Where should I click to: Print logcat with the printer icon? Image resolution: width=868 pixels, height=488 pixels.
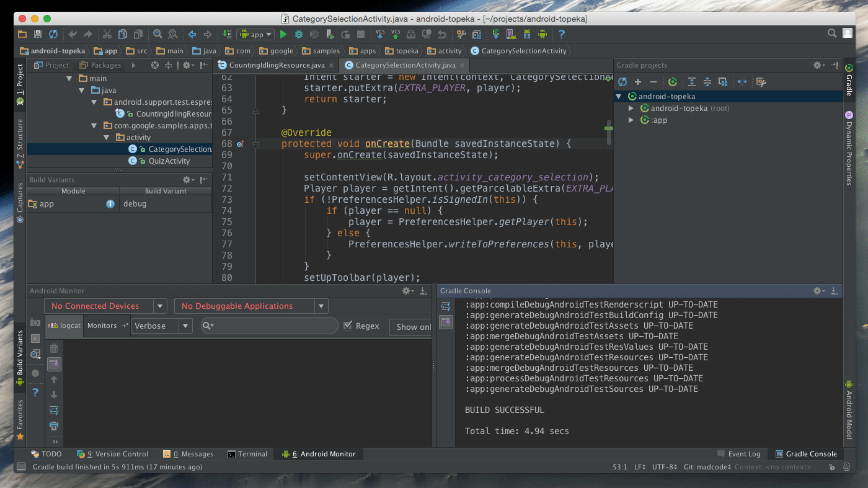[x=54, y=426]
